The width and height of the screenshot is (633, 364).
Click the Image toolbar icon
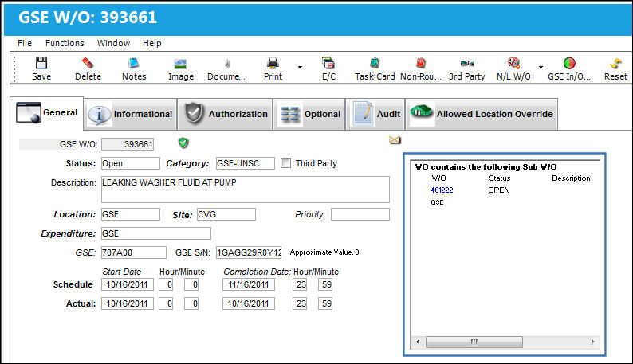pos(180,64)
